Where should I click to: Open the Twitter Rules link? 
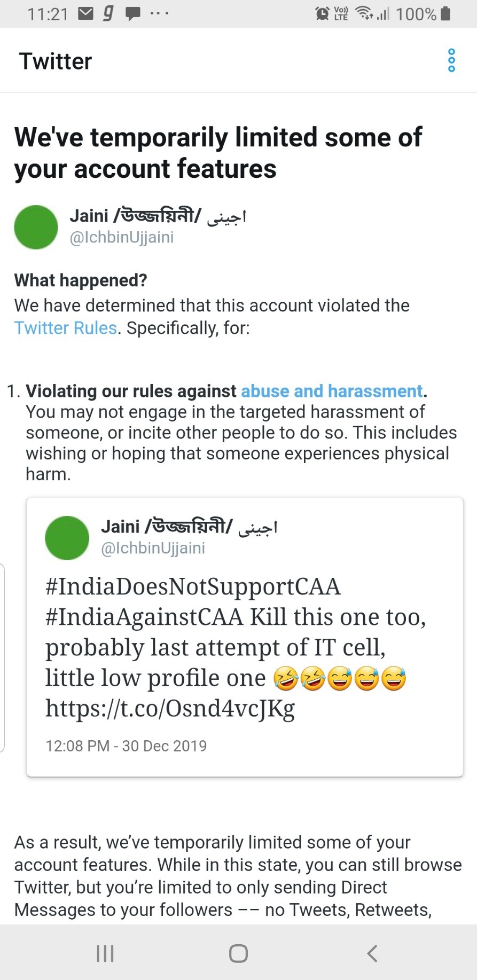pos(66,328)
